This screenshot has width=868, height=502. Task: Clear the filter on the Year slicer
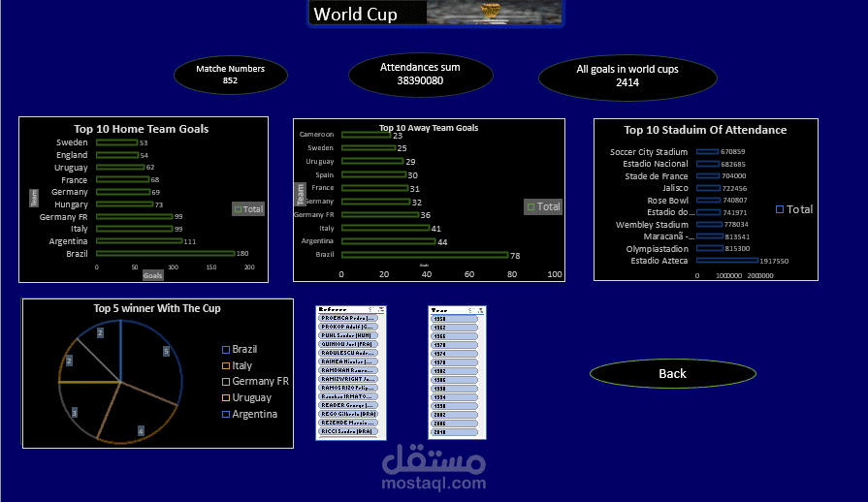pyautogui.click(x=480, y=310)
